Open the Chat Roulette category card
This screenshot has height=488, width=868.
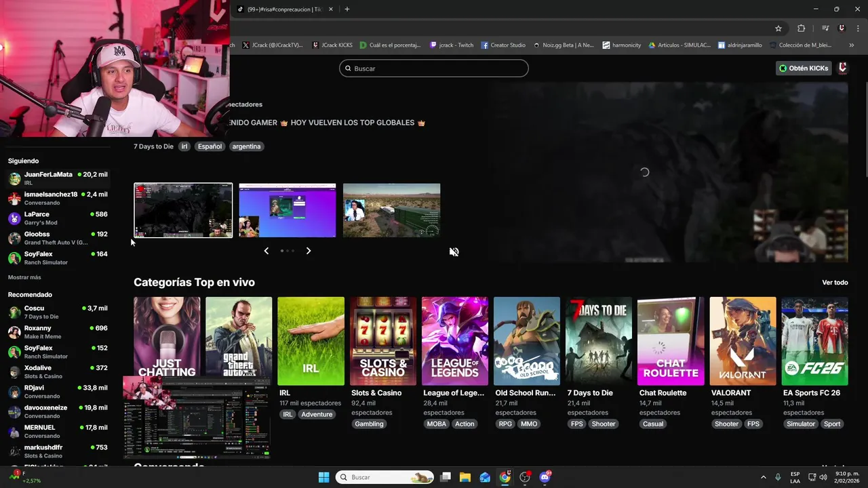point(671,341)
